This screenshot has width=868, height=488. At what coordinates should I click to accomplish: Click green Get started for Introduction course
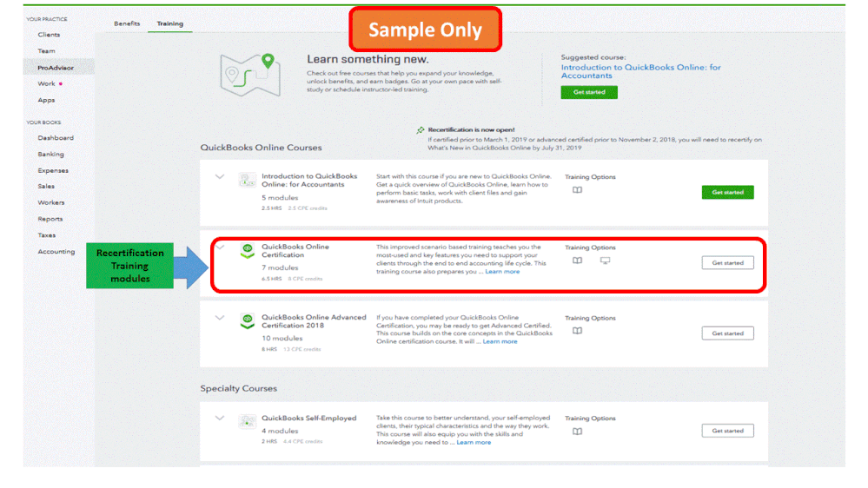point(727,192)
